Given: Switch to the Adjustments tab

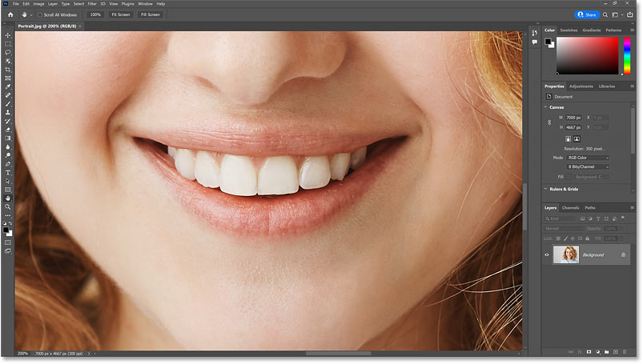Looking at the screenshot, I should click(581, 86).
